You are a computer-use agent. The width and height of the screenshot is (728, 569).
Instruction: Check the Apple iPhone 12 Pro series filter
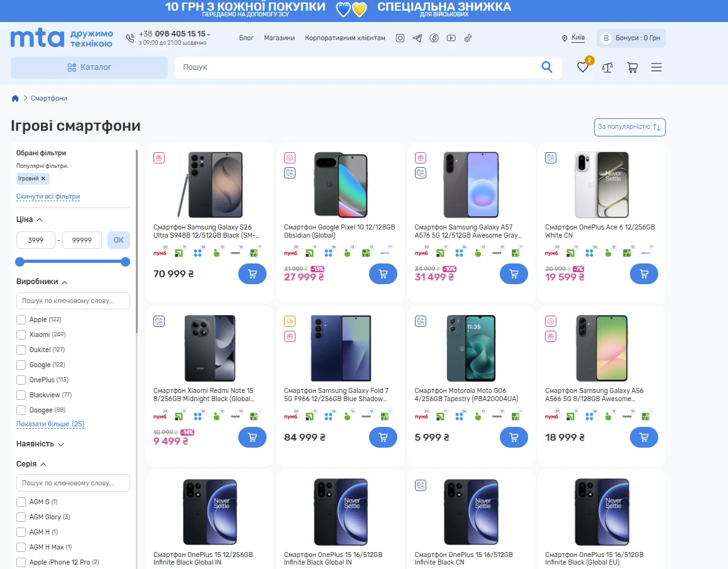coord(21,563)
